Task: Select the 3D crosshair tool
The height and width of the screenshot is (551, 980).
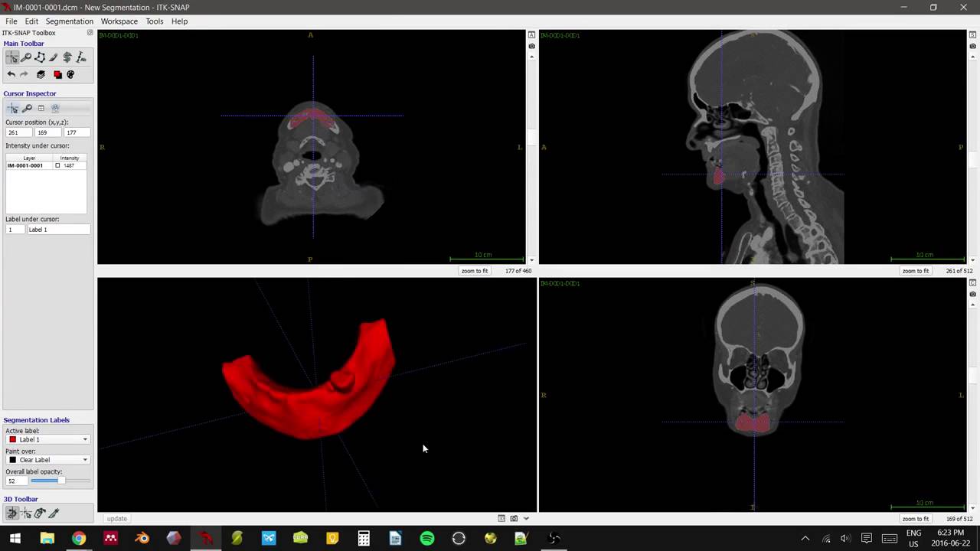Action: pos(26,514)
